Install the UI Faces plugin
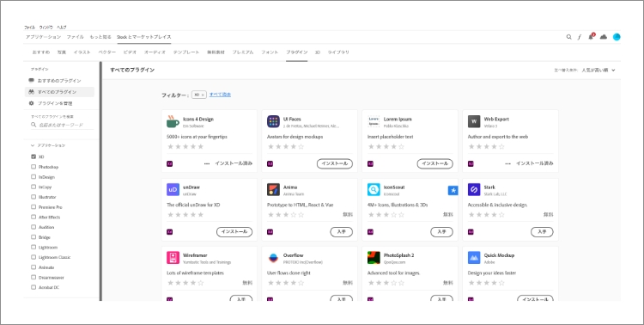The height and width of the screenshot is (325, 644). coord(335,163)
